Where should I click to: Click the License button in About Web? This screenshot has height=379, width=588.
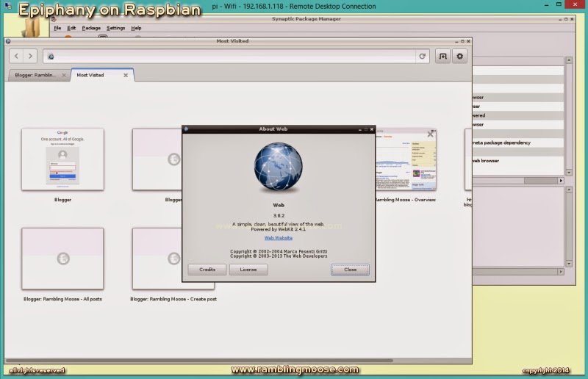pos(248,270)
